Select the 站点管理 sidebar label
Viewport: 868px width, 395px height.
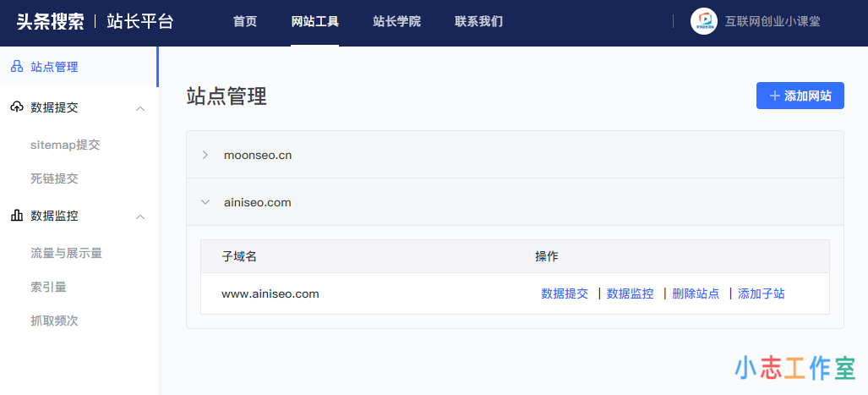[x=54, y=67]
